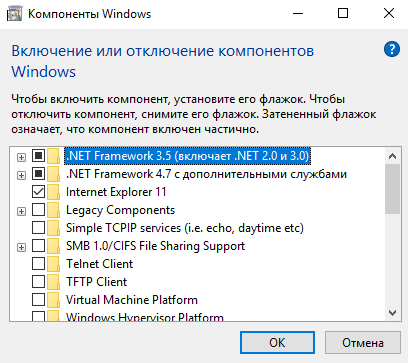Image resolution: width=408 pixels, height=363 pixels.
Task: Click the blue help question mark icon
Action: pos(392,50)
